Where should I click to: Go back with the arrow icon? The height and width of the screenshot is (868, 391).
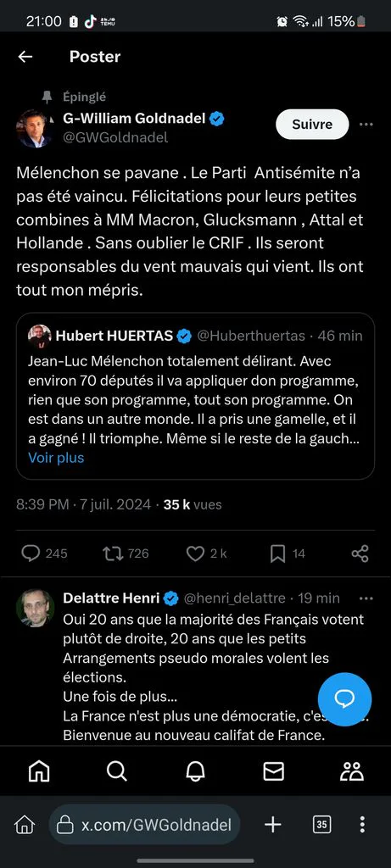point(25,57)
